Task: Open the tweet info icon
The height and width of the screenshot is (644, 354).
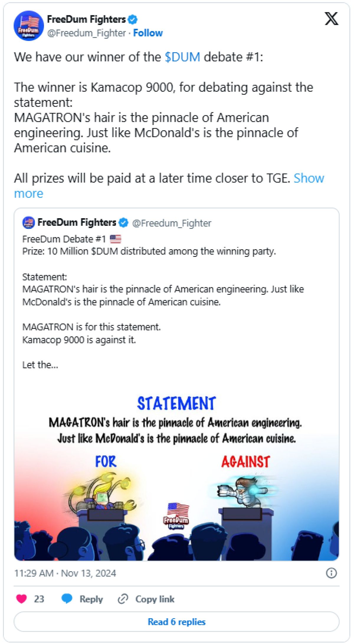Action: (x=331, y=573)
